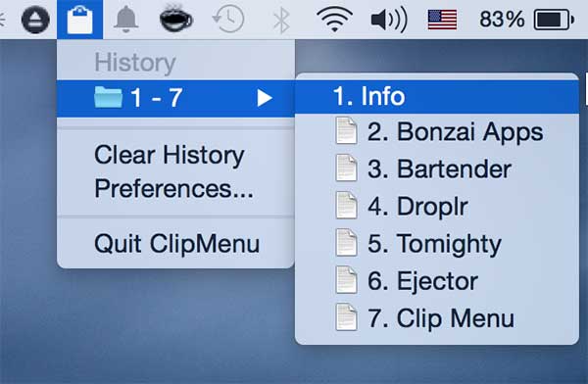
Task: Click the 83% battery percentage text
Action: point(502,20)
